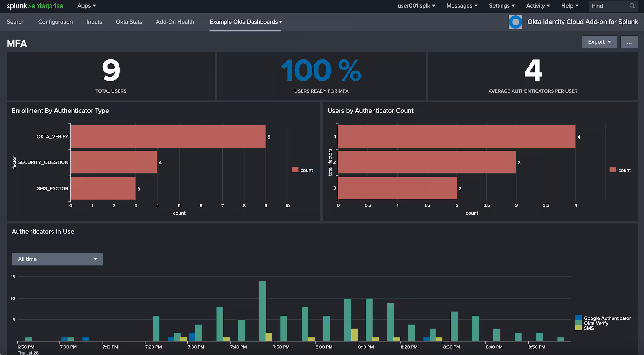Switch to the Okta Stats tab
Image resolution: width=644 pixels, height=355 pixels.
[129, 22]
